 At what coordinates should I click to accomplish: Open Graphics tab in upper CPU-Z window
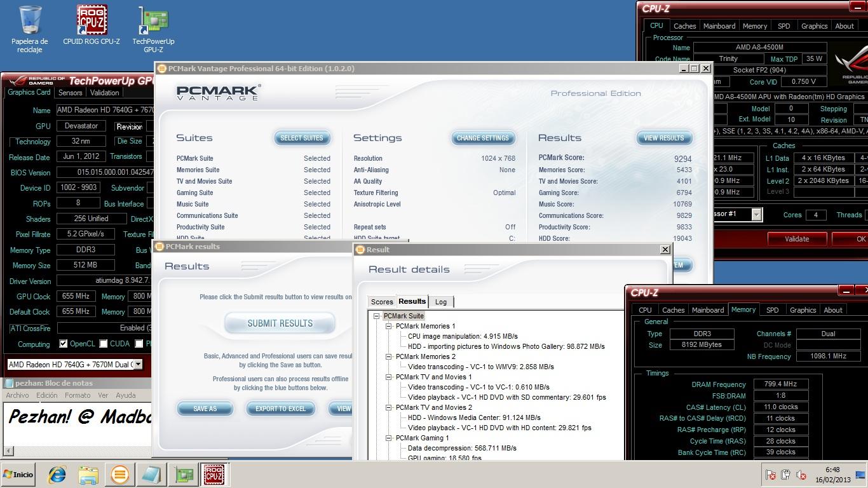[814, 26]
